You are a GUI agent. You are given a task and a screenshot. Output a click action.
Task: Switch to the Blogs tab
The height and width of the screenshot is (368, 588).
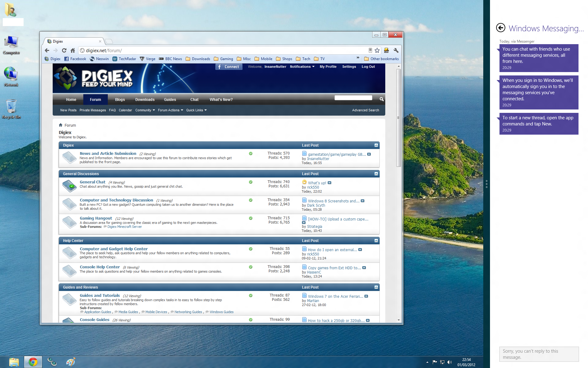coord(120,100)
